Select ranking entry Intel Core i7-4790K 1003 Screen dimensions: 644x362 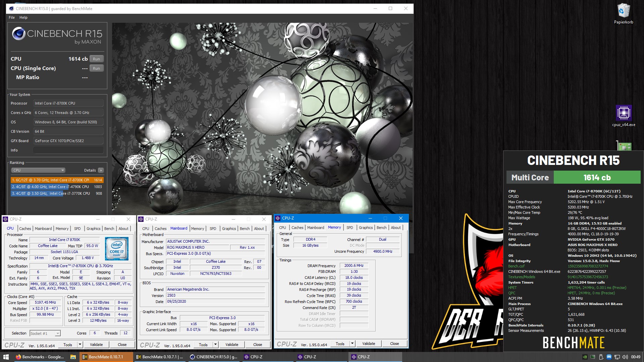pyautogui.click(x=57, y=187)
